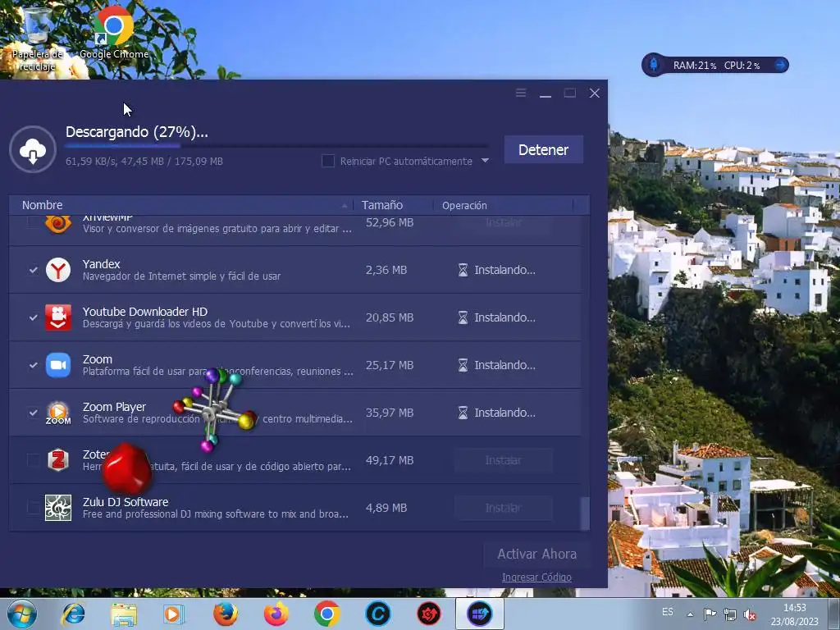
Task: Click the Instalando... status for Zoom
Action: [504, 365]
